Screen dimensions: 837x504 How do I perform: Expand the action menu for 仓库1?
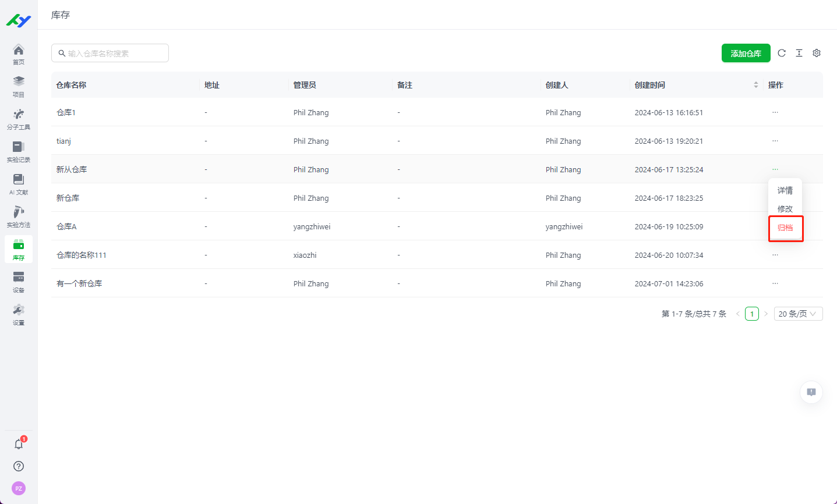tap(775, 112)
